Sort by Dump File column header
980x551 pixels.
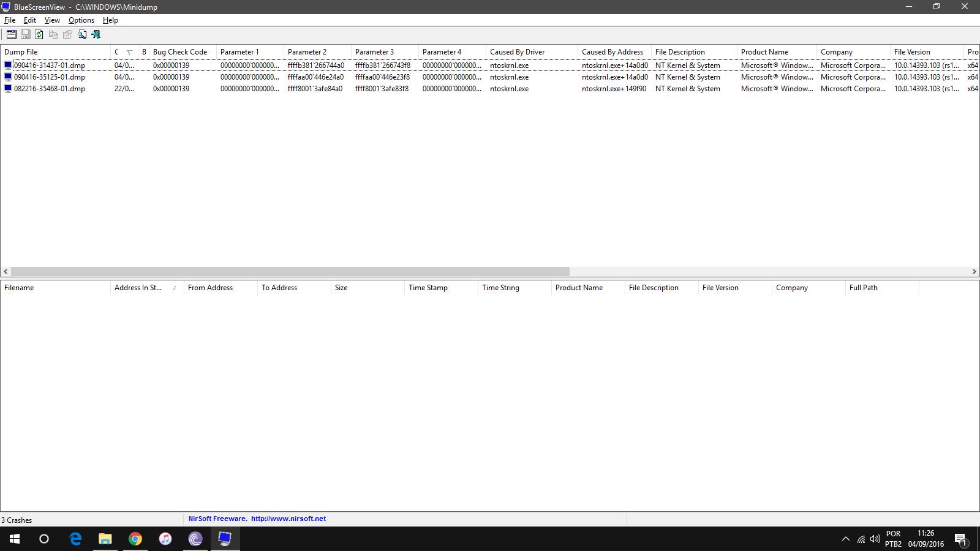click(x=56, y=52)
